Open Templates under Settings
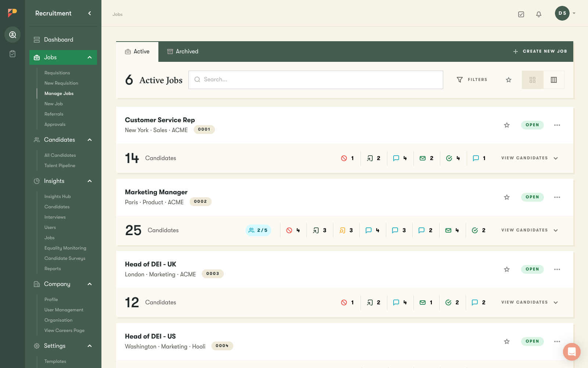This screenshot has height=368, width=588. [55, 361]
